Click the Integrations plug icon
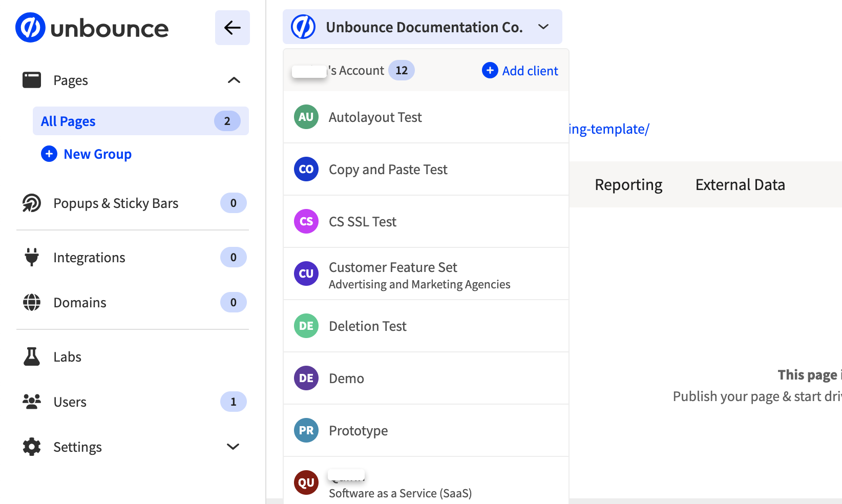The image size is (842, 504). 32,257
